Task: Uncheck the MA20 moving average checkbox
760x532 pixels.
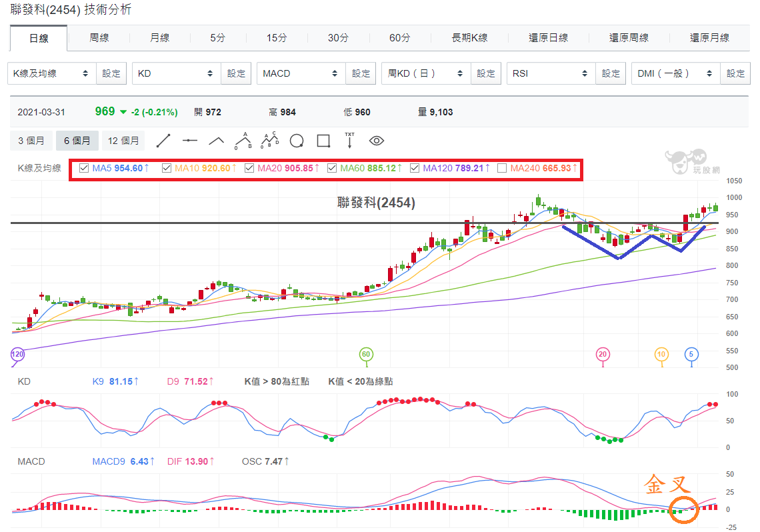Action: tap(249, 168)
